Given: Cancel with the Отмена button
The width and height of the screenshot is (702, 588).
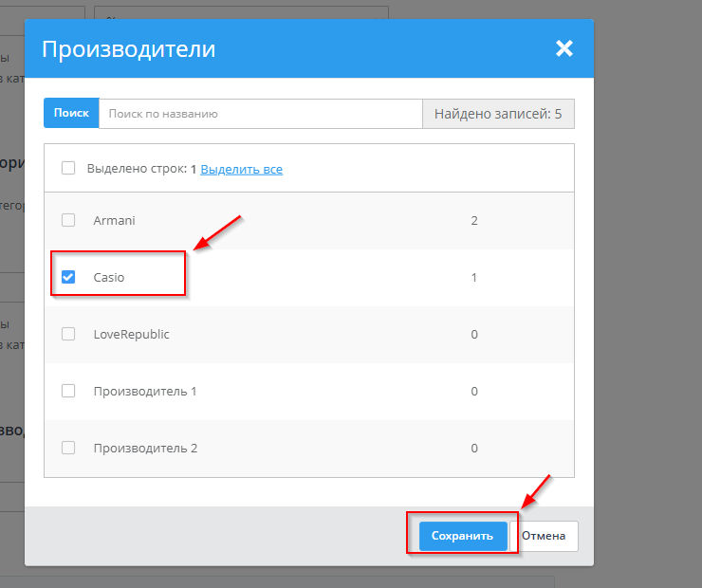Looking at the screenshot, I should 544,536.
